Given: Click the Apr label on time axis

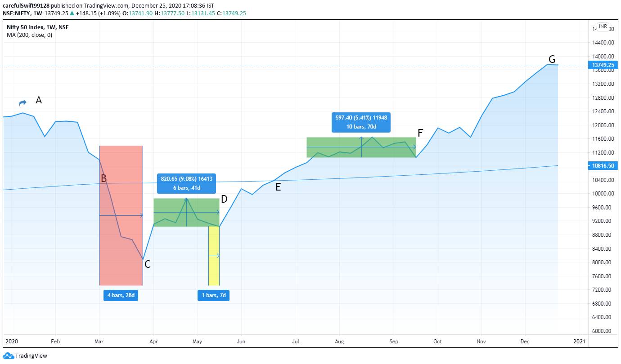Looking at the screenshot, I should (153, 342).
